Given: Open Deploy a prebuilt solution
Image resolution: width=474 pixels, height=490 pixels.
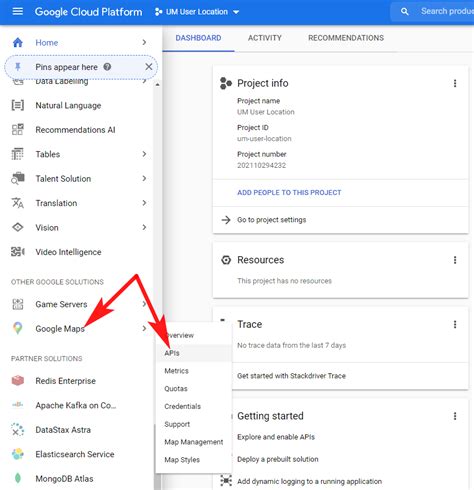Looking at the screenshot, I should 278,459.
